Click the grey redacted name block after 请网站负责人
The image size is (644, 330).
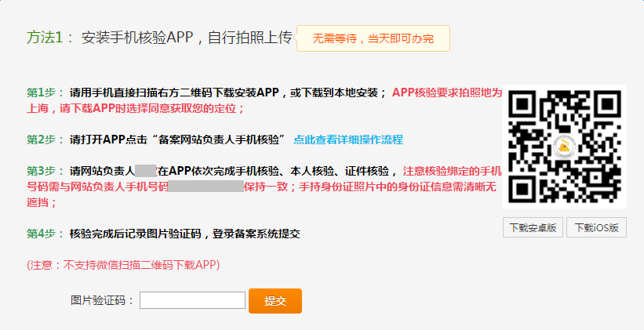tap(146, 171)
